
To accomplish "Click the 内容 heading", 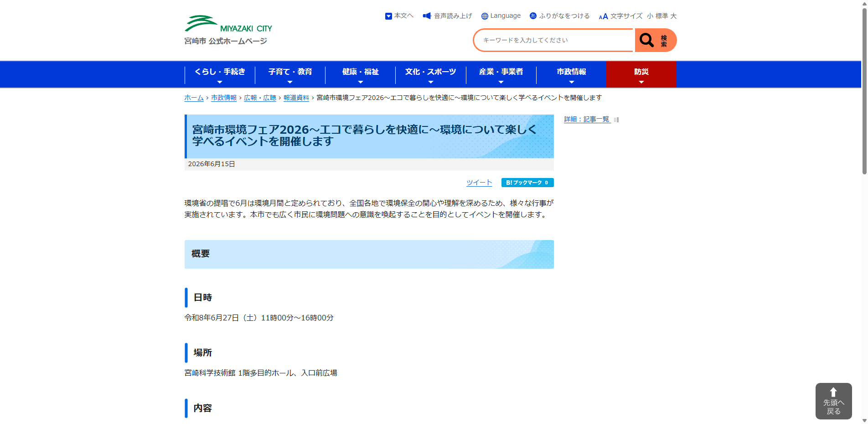I will tap(203, 408).
